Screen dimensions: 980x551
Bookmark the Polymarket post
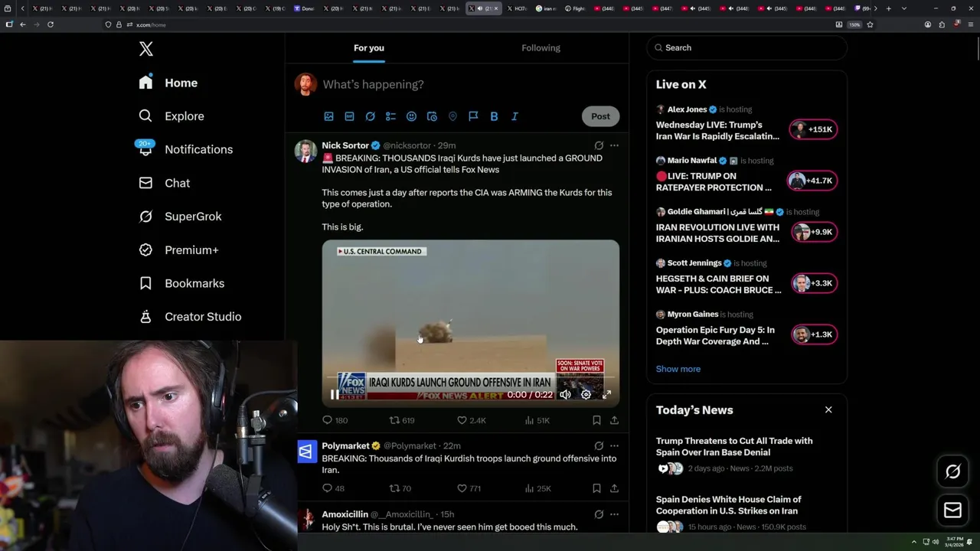click(596, 488)
